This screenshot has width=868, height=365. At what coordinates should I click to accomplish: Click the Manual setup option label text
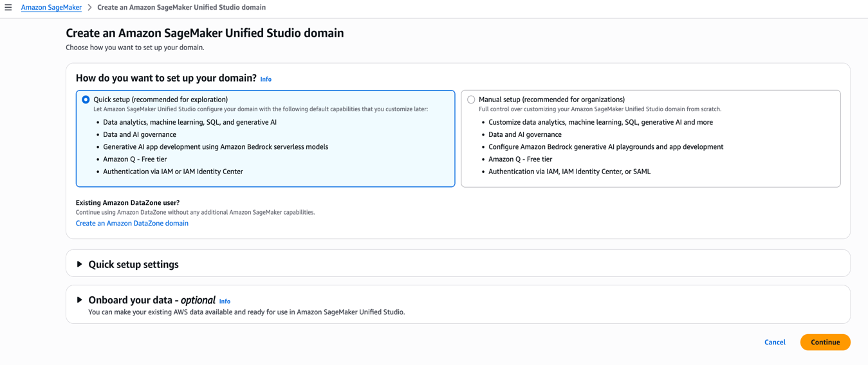click(x=551, y=100)
